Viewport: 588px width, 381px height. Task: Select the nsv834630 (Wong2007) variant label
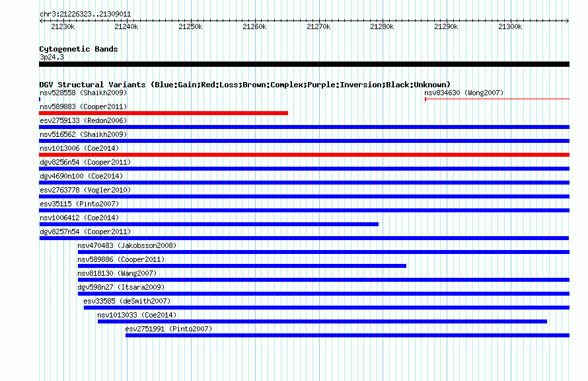click(464, 93)
